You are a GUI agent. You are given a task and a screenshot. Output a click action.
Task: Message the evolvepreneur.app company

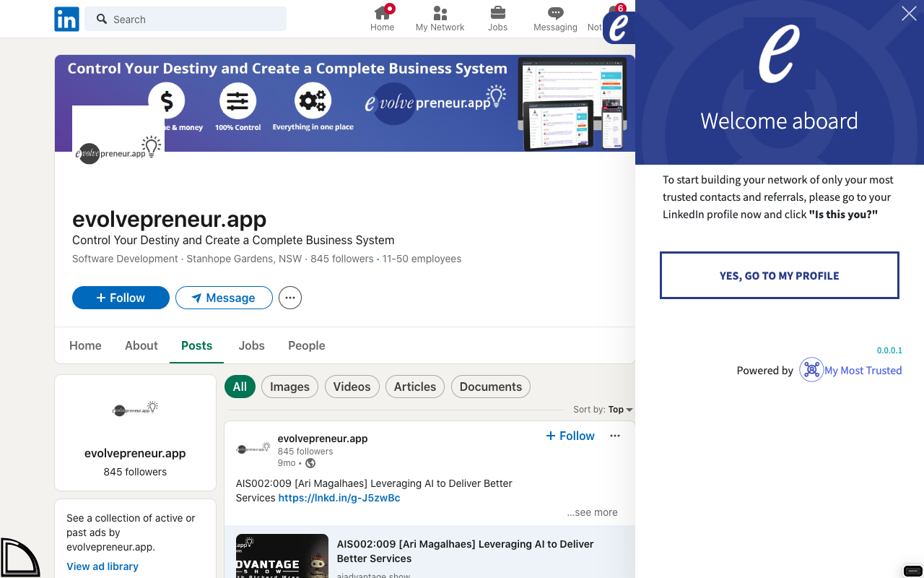point(224,298)
